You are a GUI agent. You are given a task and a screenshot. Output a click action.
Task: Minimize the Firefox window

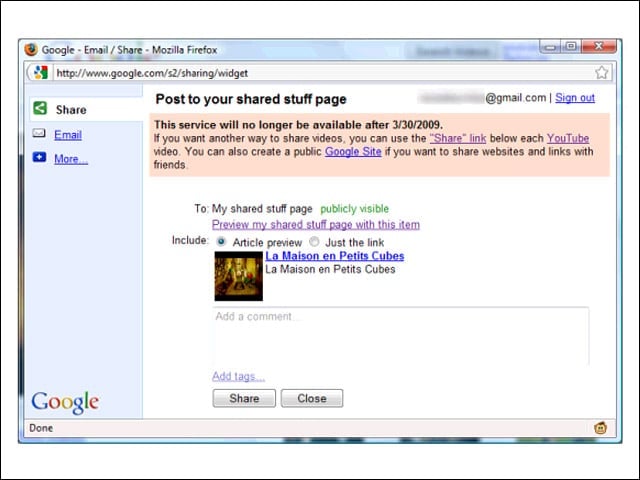[x=550, y=47]
